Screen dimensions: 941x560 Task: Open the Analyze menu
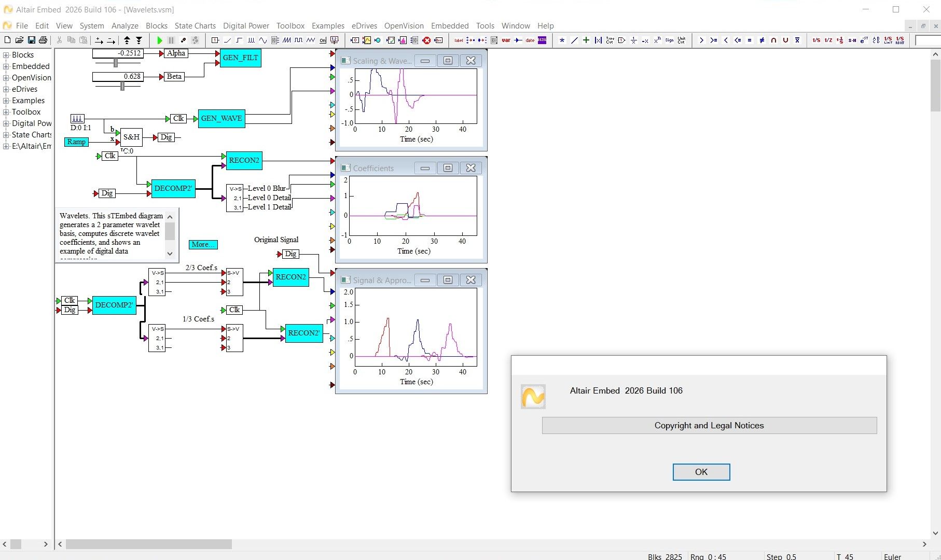[124, 25]
